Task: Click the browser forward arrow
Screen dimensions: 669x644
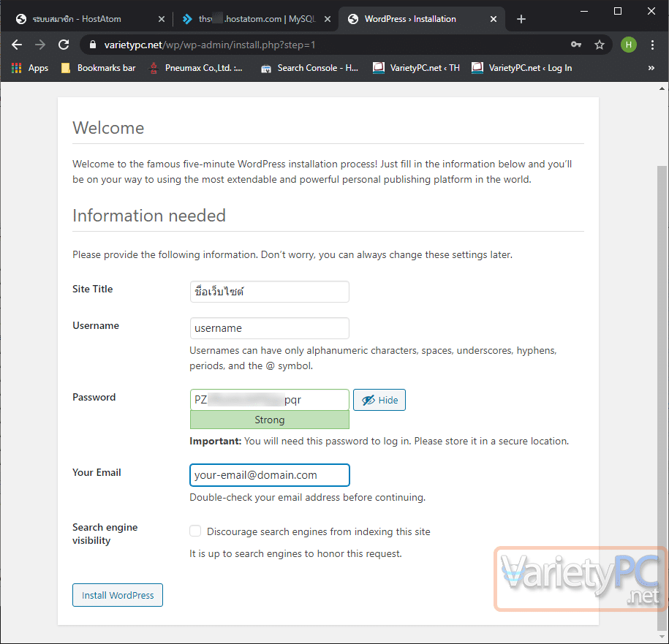Action: tap(40, 45)
